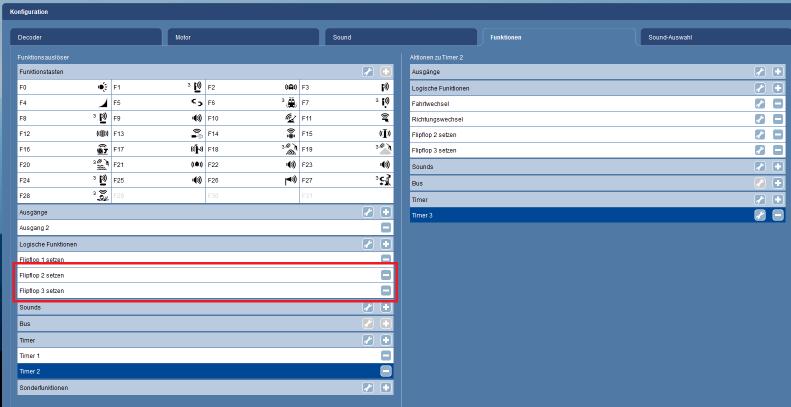Open wrench settings in Funktionstasten header
791x407 pixels.
click(x=369, y=72)
